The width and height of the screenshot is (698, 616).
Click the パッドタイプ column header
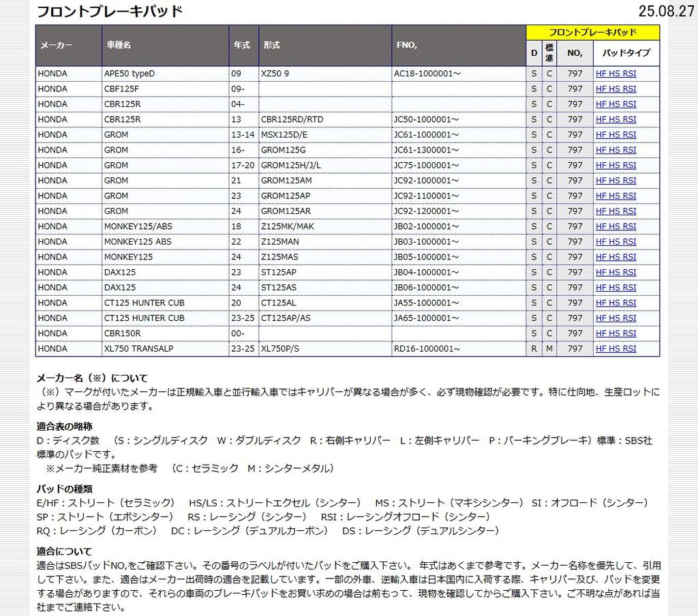click(x=626, y=52)
